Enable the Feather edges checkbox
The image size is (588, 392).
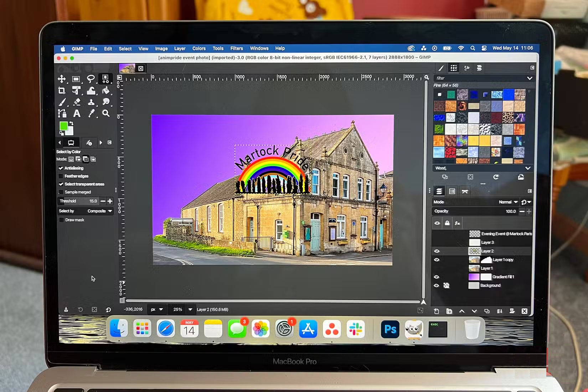point(61,176)
